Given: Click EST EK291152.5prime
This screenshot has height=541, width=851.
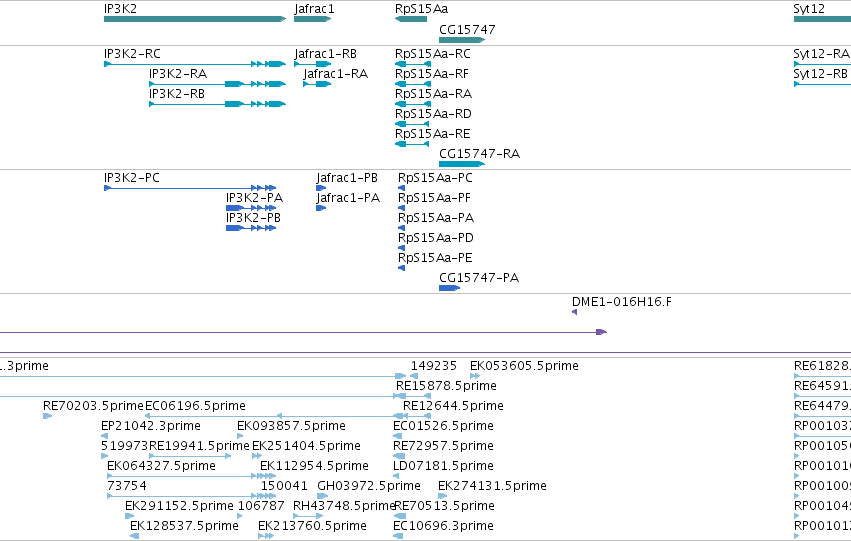Looking at the screenshot, I should pos(130,517).
